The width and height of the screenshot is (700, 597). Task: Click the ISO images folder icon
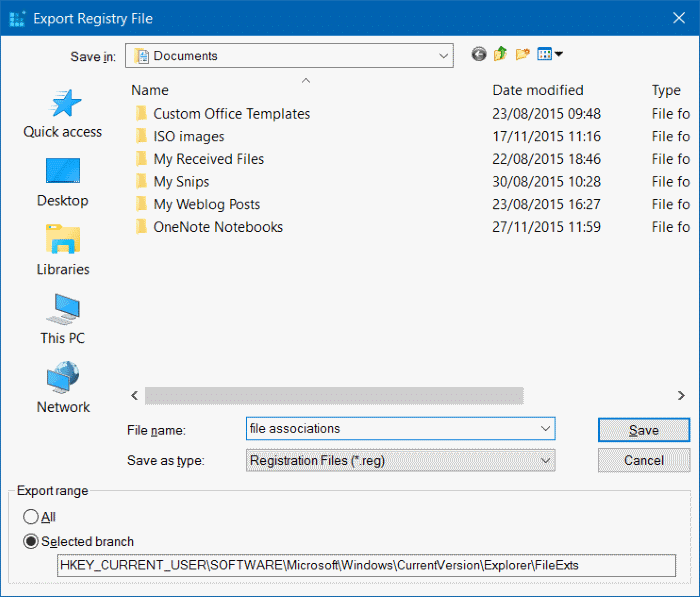[x=141, y=136]
